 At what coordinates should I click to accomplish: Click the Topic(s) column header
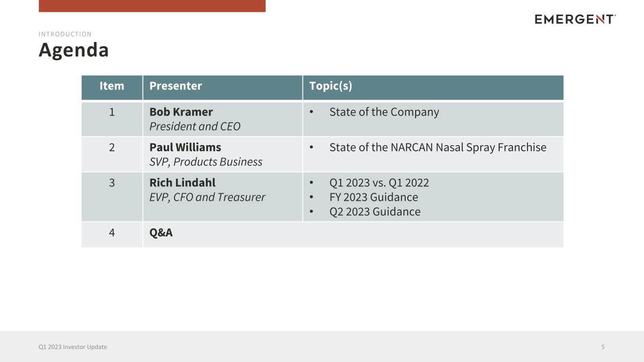click(331, 86)
